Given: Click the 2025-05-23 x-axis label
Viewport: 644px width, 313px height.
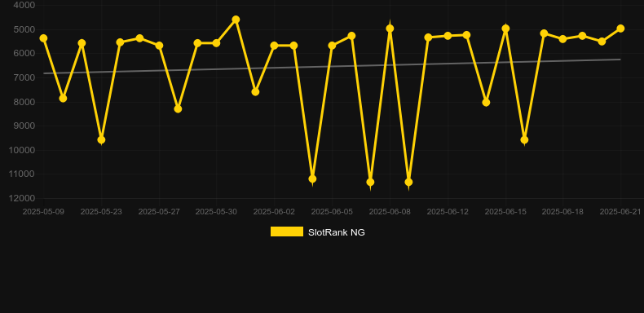Looking at the screenshot, I should click(x=101, y=212).
